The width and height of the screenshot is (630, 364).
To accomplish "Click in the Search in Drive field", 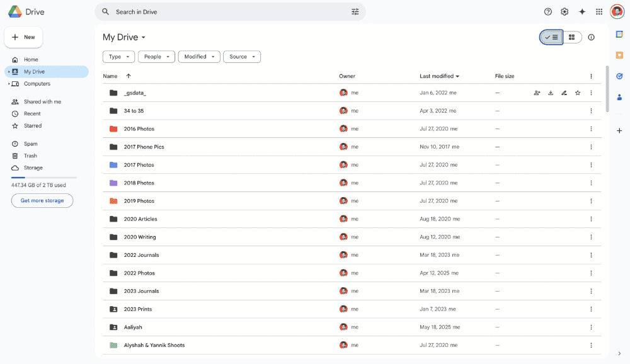I will coord(230,12).
